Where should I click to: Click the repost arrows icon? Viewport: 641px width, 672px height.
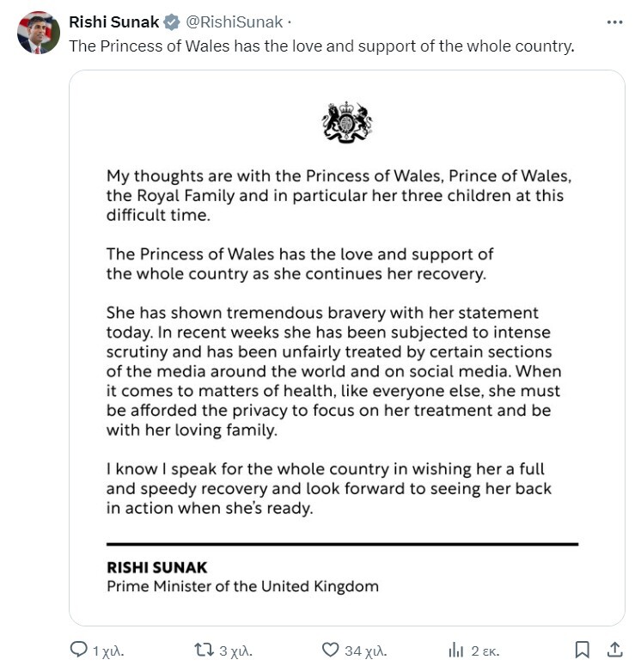pos(205,650)
